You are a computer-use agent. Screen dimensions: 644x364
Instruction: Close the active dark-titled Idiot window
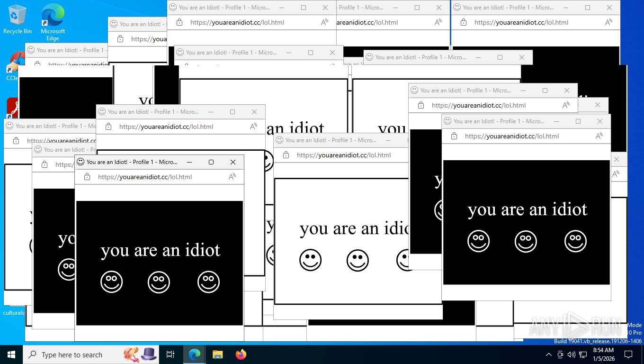(233, 162)
